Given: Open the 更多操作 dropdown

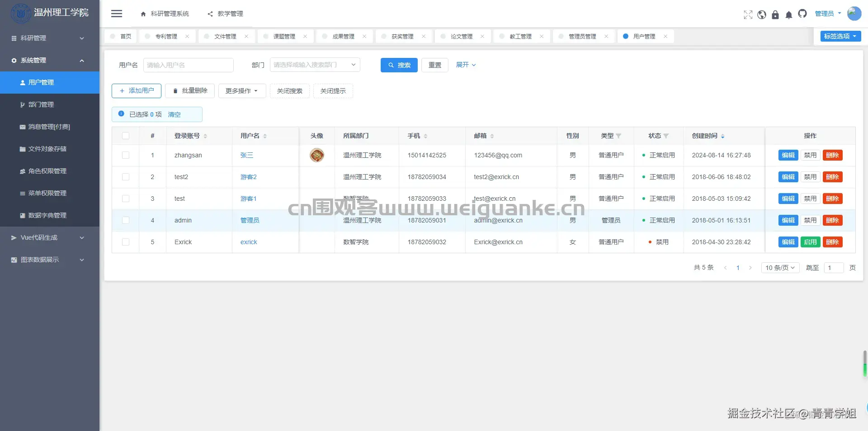Looking at the screenshot, I should click(242, 91).
